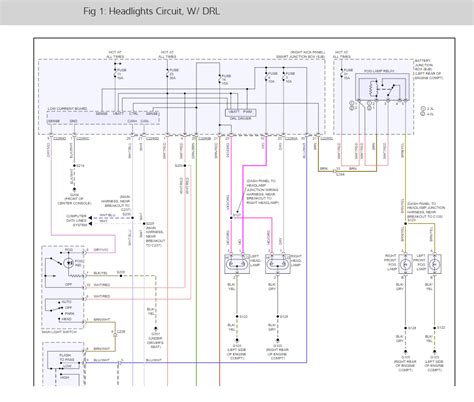Screen dimensions: 474x402
Task: Select the Right Front Fog Lamp symbol
Action: point(405,264)
